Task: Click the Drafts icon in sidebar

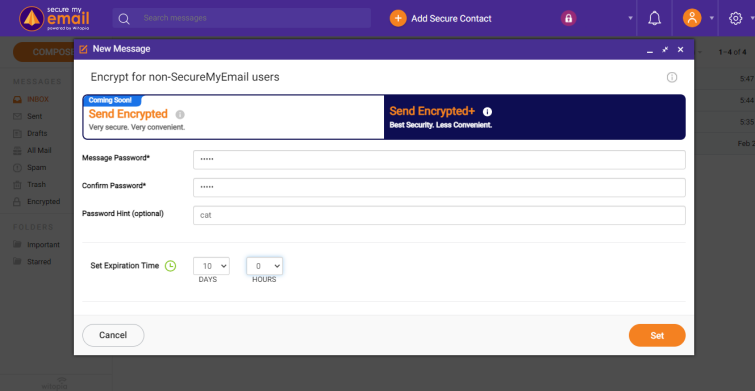Action: [x=17, y=133]
